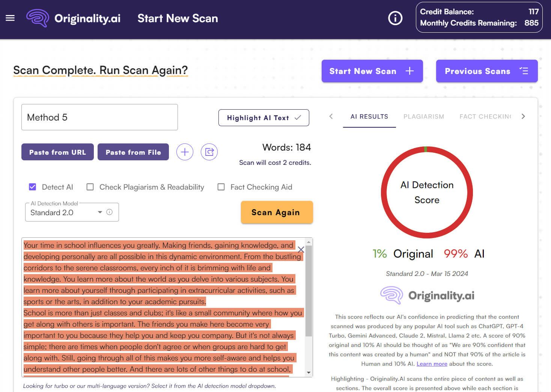Enable the Fact Checking Aid checkbox
Screen dimensions: 551x392
[221, 187]
